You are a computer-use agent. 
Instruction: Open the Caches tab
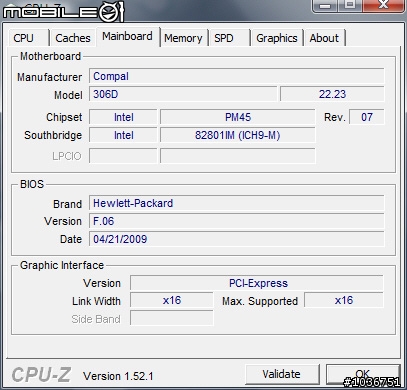(x=73, y=38)
